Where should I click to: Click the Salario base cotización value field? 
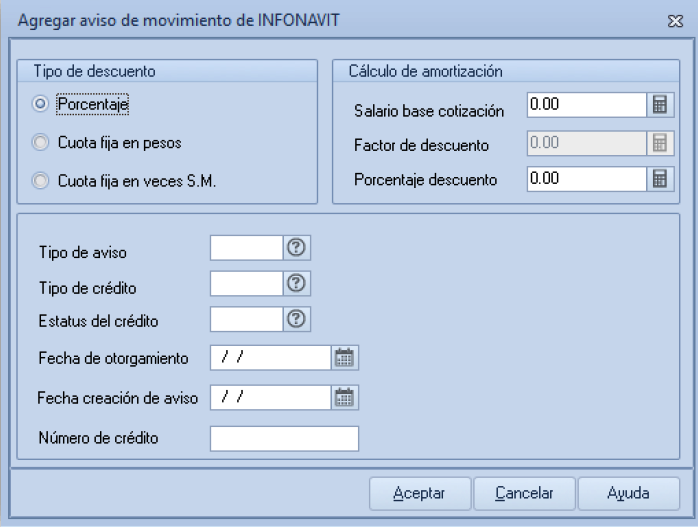click(x=587, y=105)
